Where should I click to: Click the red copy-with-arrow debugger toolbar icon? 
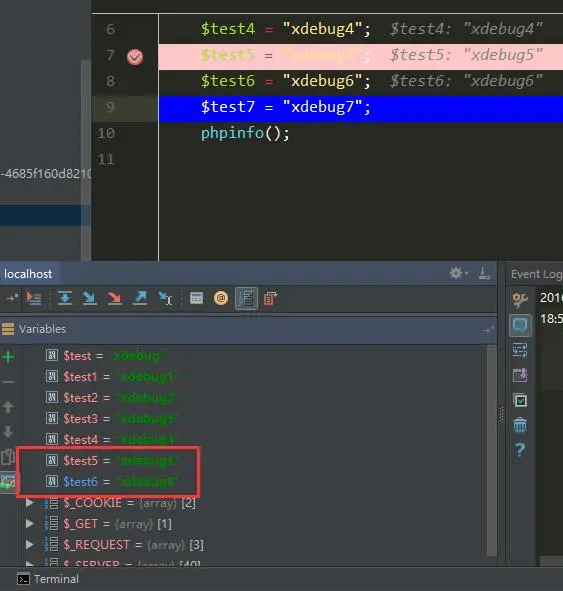271,298
